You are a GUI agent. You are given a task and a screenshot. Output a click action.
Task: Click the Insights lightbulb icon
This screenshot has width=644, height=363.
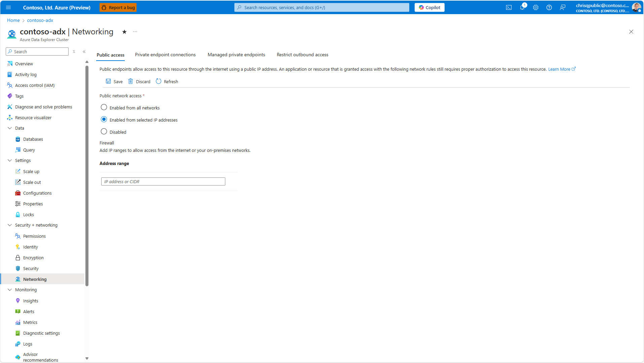pos(18,301)
